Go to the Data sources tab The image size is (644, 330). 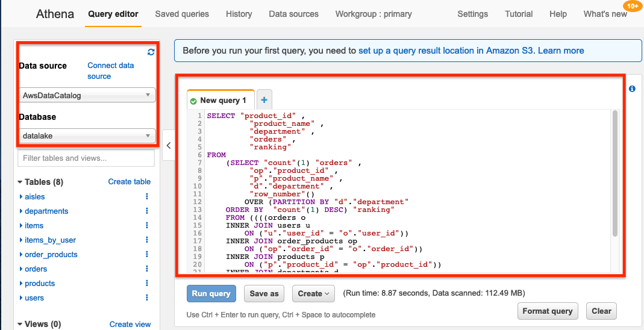tap(293, 14)
